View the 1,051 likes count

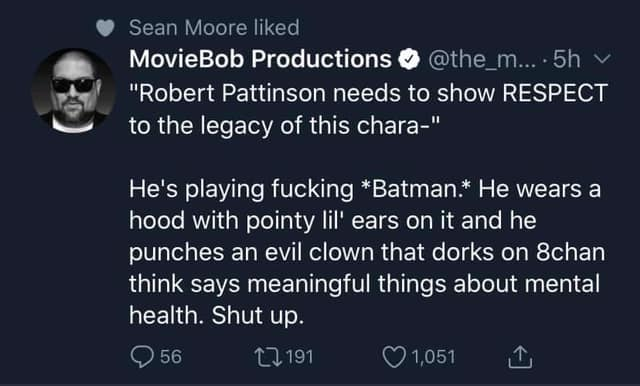click(x=433, y=357)
